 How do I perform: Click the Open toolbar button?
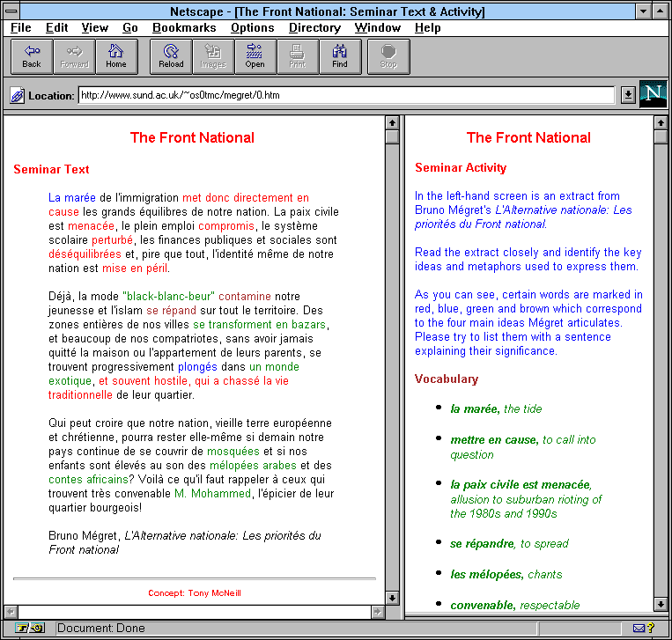pyautogui.click(x=255, y=57)
